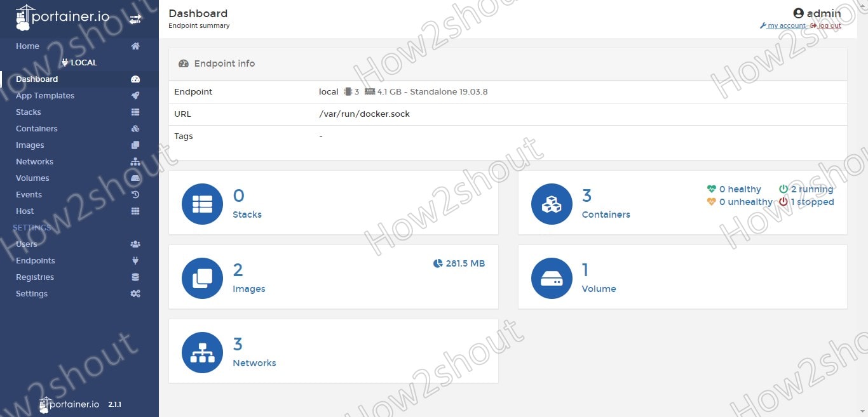The width and height of the screenshot is (868, 417).
Task: Open Settings via the gears icon
Action: (x=135, y=293)
